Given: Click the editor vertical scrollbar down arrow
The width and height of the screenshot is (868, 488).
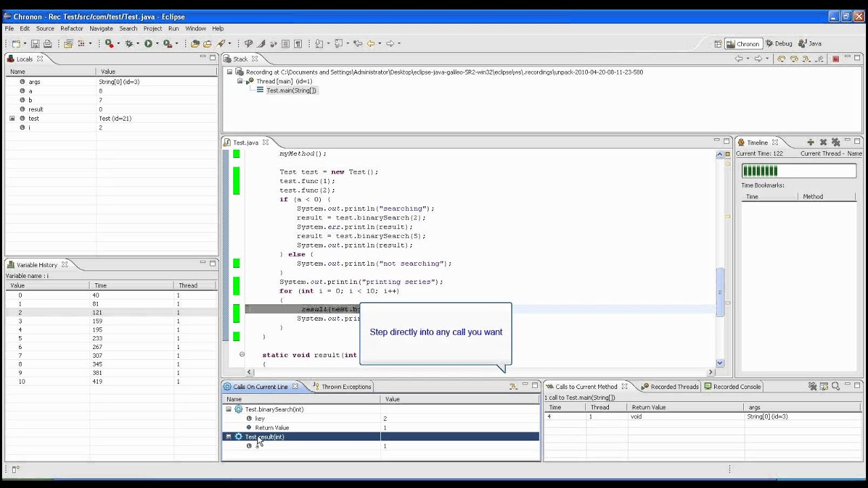Looking at the screenshot, I should pos(720,363).
